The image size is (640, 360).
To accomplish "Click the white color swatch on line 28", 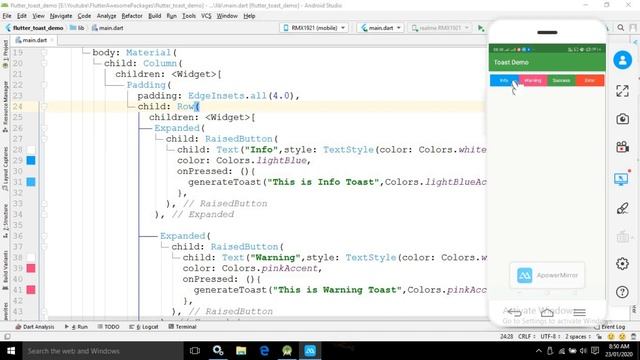I will [31, 150].
